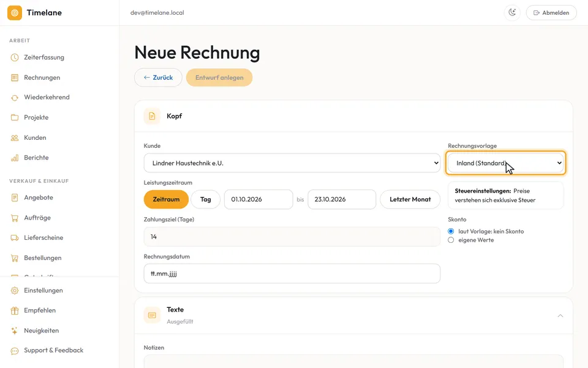Screen dimensions: 588x368
Task: Open the Rechnungsvorlage dropdown
Action: pos(506,163)
